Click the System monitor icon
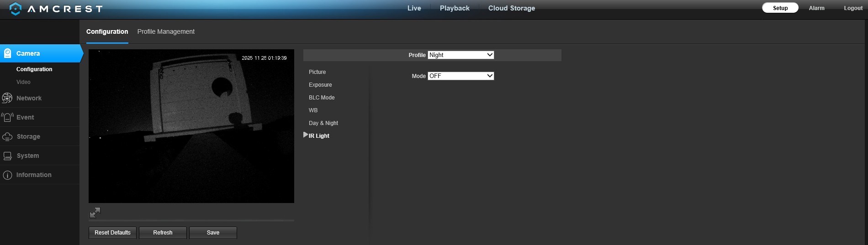 coord(7,156)
